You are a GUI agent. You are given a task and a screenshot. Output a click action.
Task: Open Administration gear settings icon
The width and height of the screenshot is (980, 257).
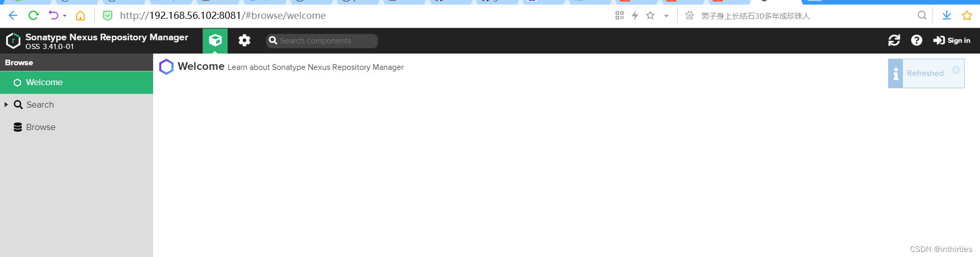(244, 40)
